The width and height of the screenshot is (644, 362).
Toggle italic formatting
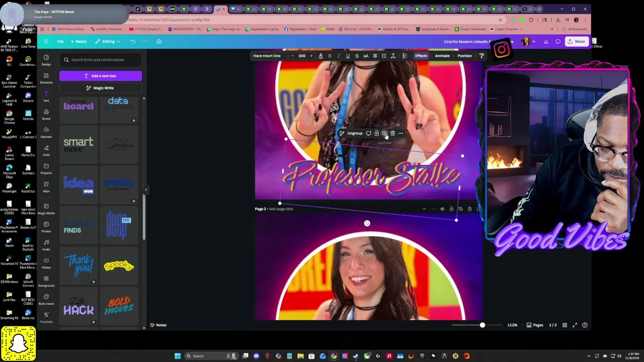click(x=339, y=56)
